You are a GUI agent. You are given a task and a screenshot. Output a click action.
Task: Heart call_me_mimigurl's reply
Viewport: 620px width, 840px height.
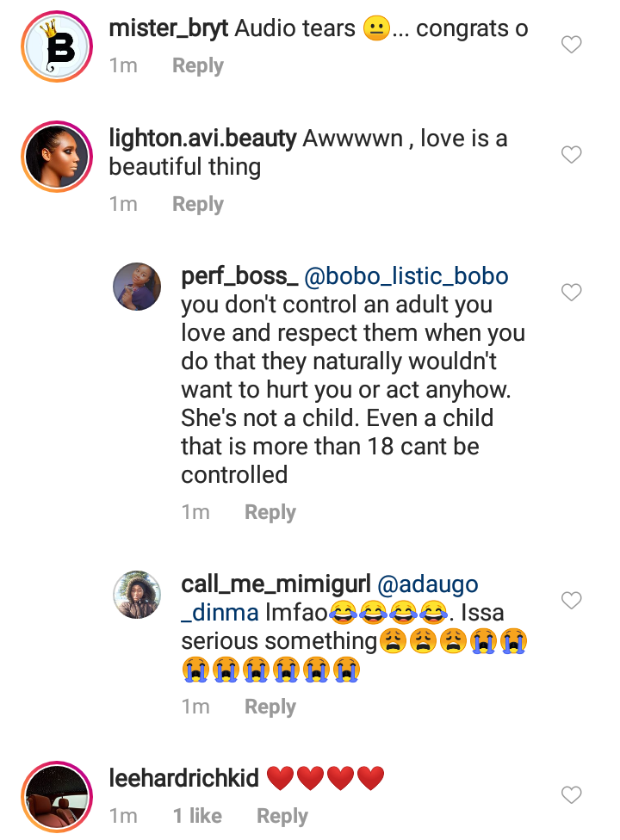tap(572, 600)
